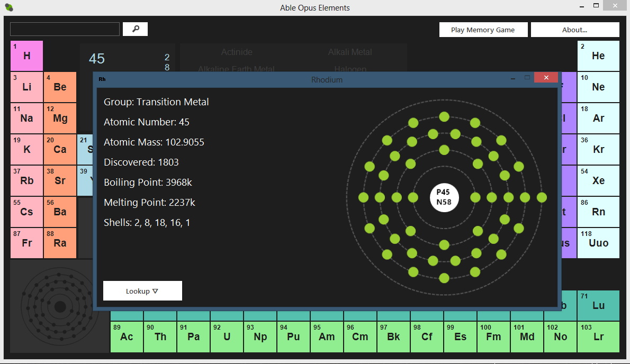Screen dimensions: 630x364
Task: Close the Rhodium detail window
Action: click(546, 77)
